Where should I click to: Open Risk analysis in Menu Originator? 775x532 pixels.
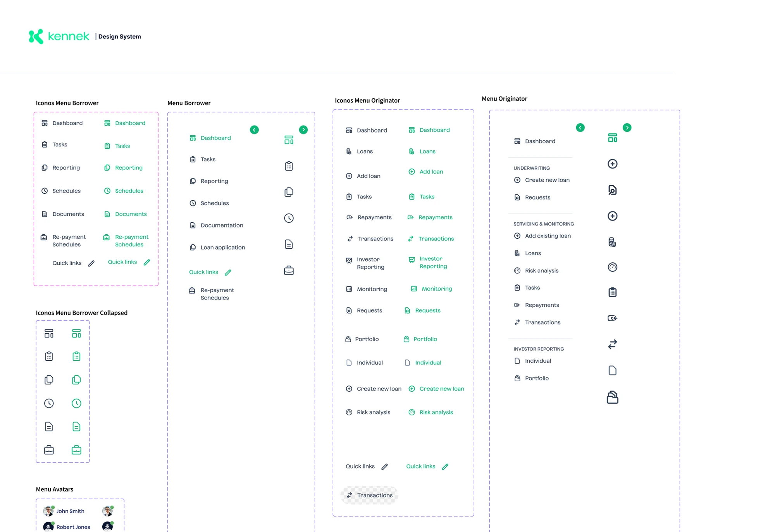[536, 270]
